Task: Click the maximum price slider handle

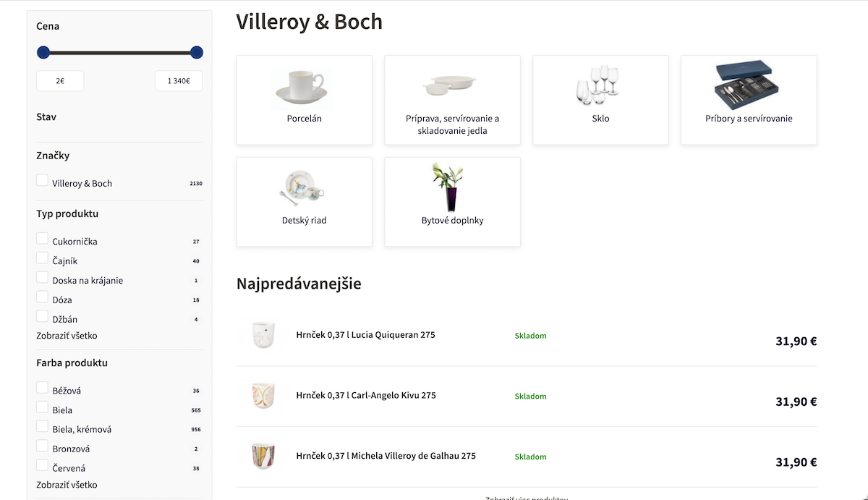Action: point(196,52)
